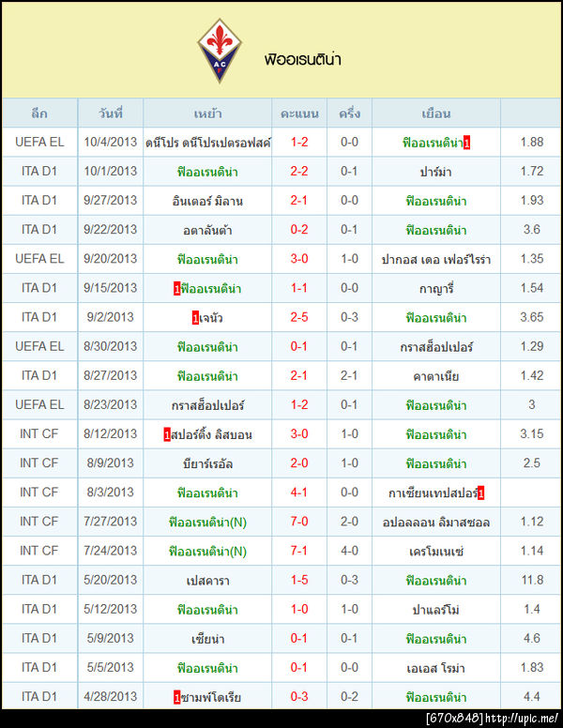Click the อปอลลอน ลิมาสซอล team name
This screenshot has height=728, width=563.
coord(435,523)
